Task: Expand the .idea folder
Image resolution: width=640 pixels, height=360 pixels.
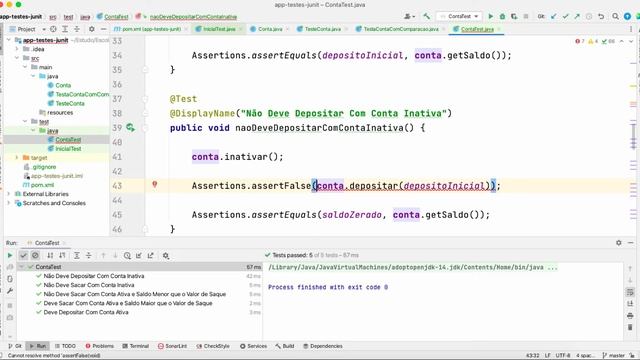Action: 17,49
